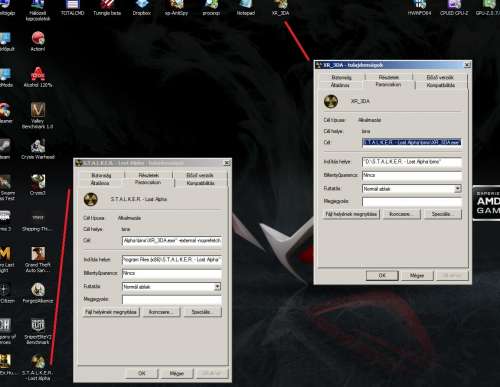This screenshot has width=500, height=387.
Task: Click Indítás helye field in XR_3DA properties
Action: pyautogui.click(x=412, y=162)
